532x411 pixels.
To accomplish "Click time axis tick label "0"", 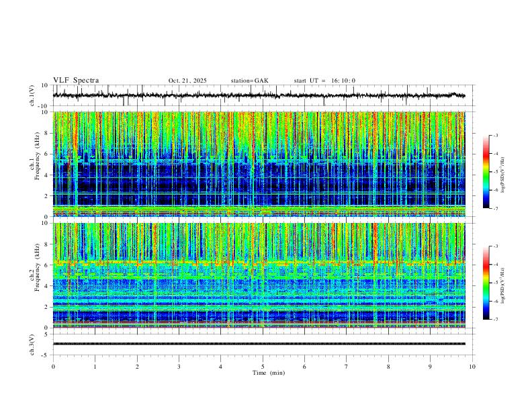I will (53, 367).
